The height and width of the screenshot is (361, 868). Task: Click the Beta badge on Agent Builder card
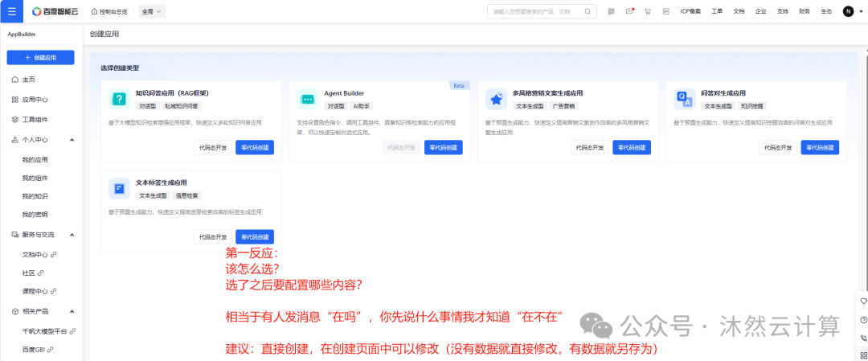tap(459, 85)
